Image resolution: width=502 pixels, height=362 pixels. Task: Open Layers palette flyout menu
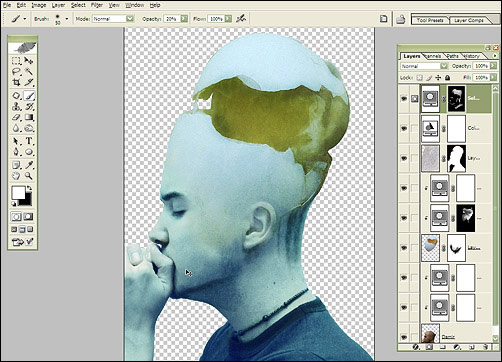(495, 56)
